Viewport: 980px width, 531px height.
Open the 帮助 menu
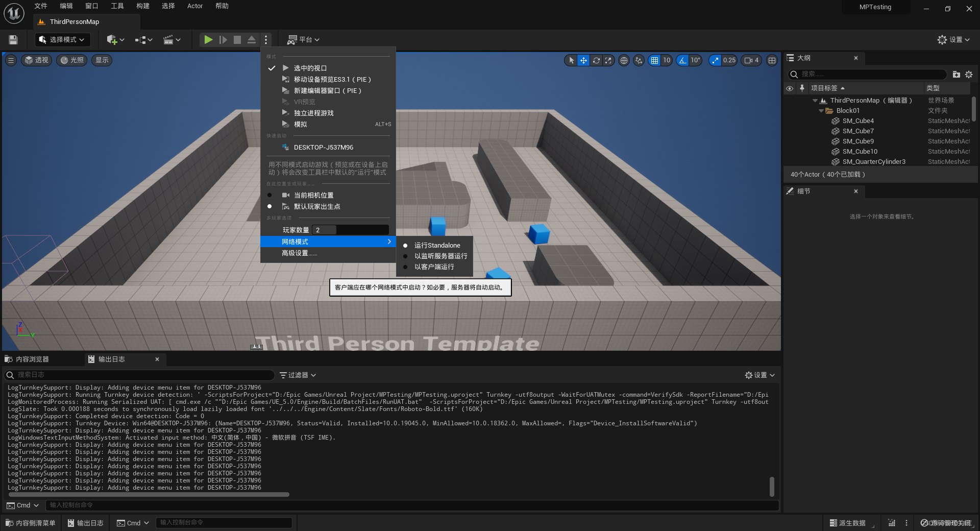pyautogui.click(x=222, y=6)
